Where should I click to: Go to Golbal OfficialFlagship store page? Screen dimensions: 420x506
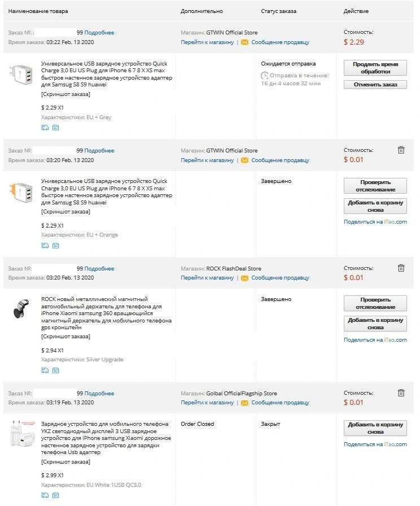pos(207,403)
